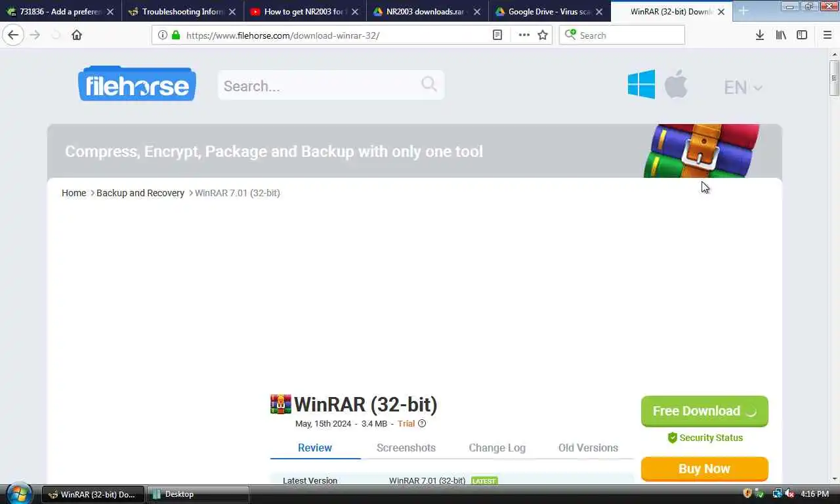840x504 pixels.
Task: Click the green Free Download button
Action: click(704, 411)
